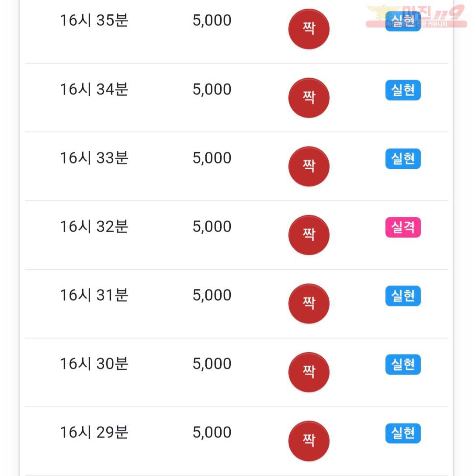Select the 16시 32분 time label
The width and height of the screenshot is (472, 476).
click(94, 226)
